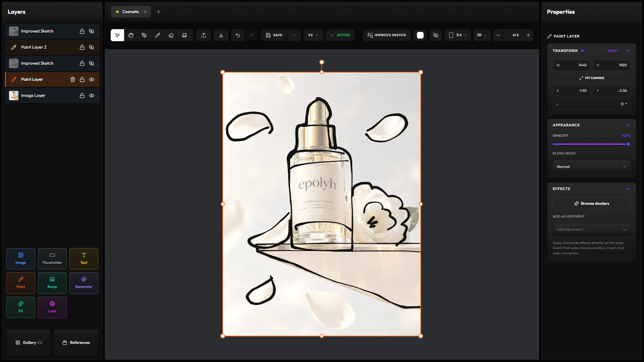Select the Pen path tool
644x362 pixels.
(x=144, y=35)
